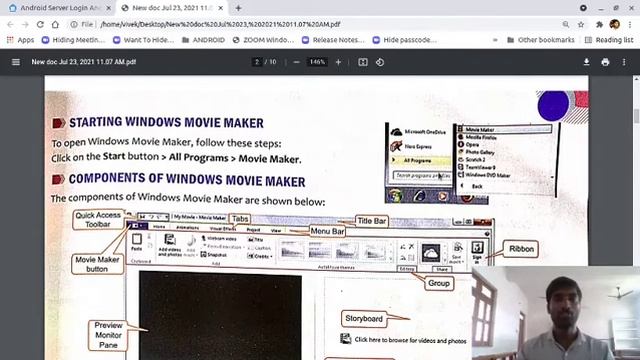This screenshot has height=360, width=640.
Task: Open the Chrome profile avatar
Action: (615, 24)
